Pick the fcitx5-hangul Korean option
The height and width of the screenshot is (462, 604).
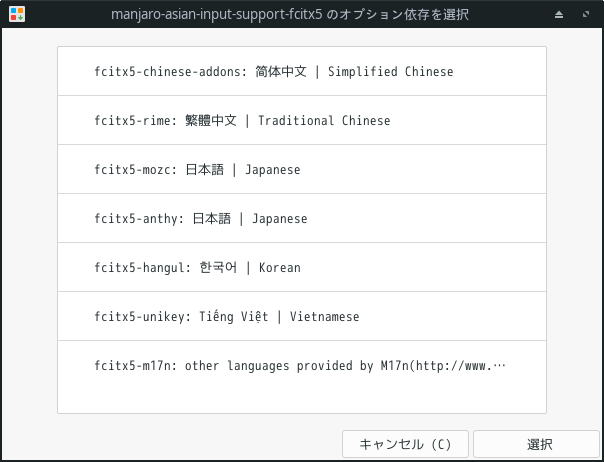302,267
